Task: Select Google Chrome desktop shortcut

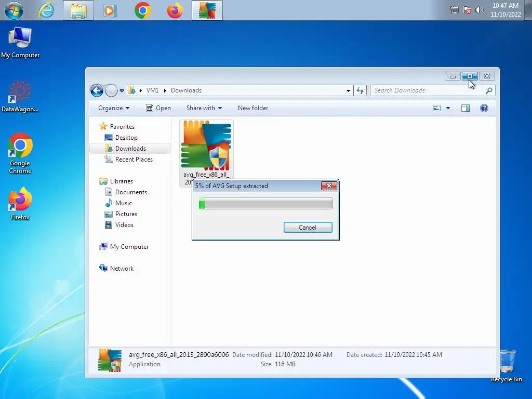Action: click(x=20, y=154)
